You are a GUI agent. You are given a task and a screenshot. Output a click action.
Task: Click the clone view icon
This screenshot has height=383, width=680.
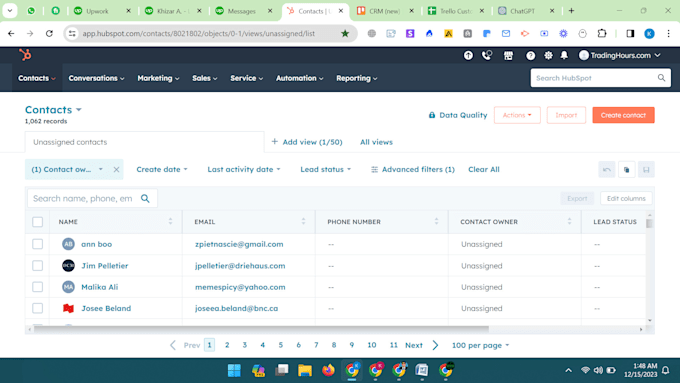[x=627, y=170]
